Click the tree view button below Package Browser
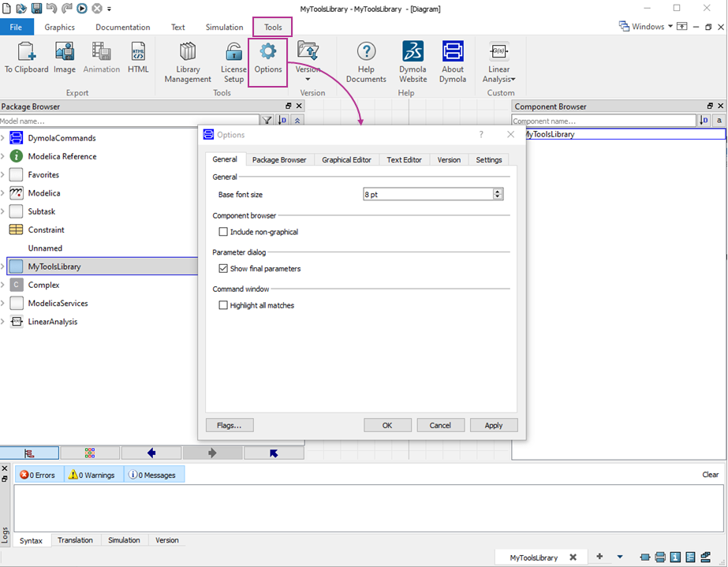The height and width of the screenshot is (567, 728). point(29,453)
